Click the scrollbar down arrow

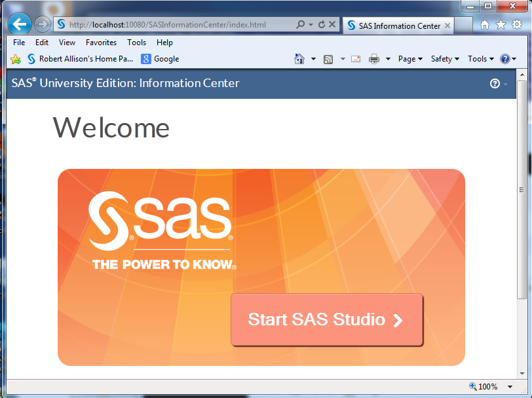coord(522,374)
